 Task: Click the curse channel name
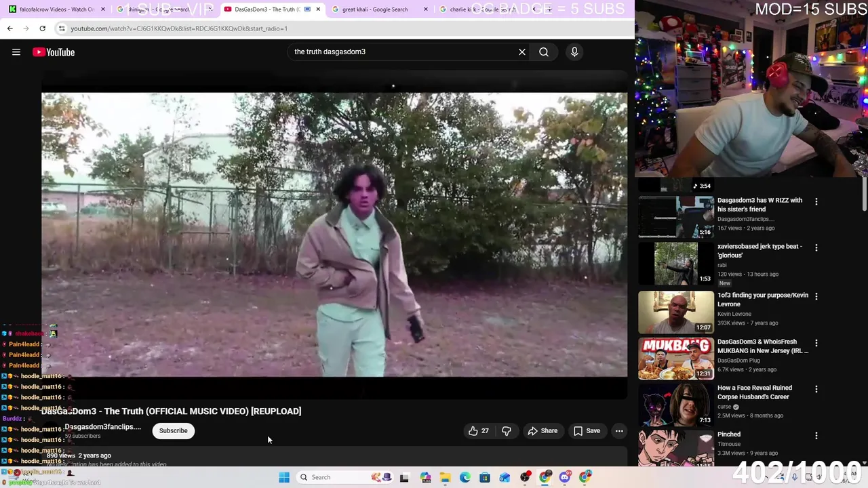point(724,407)
